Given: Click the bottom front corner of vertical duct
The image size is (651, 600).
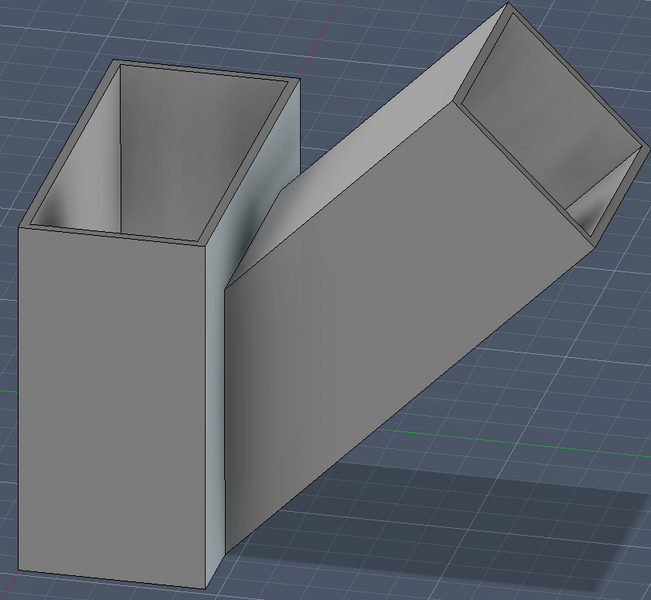Looking at the screenshot, I should (207, 587).
